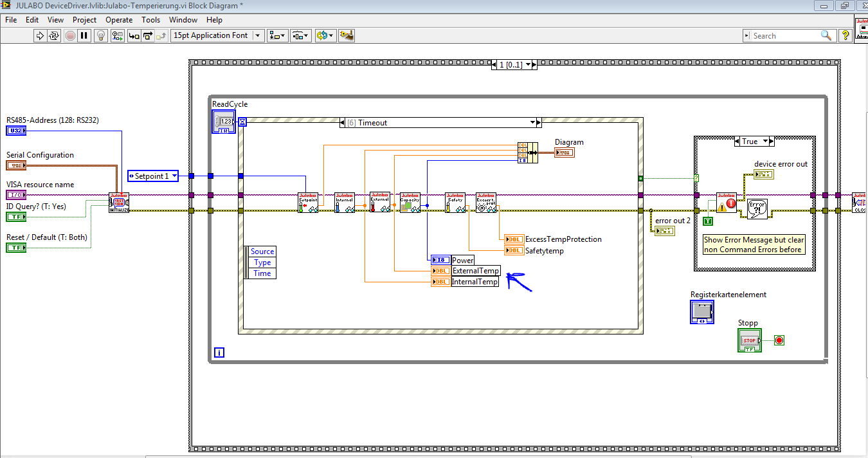Image resolution: width=868 pixels, height=458 pixels.
Task: Click the Run arrow toolbar button
Action: [x=39, y=36]
